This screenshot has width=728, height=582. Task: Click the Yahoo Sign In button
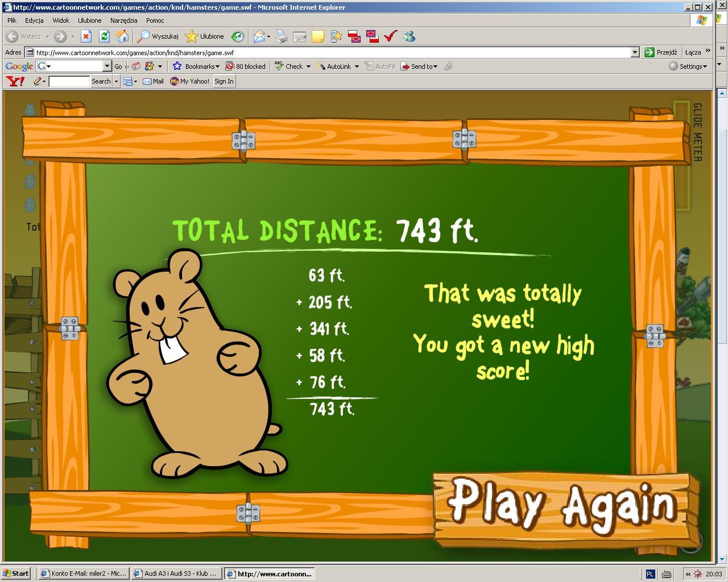click(x=224, y=81)
